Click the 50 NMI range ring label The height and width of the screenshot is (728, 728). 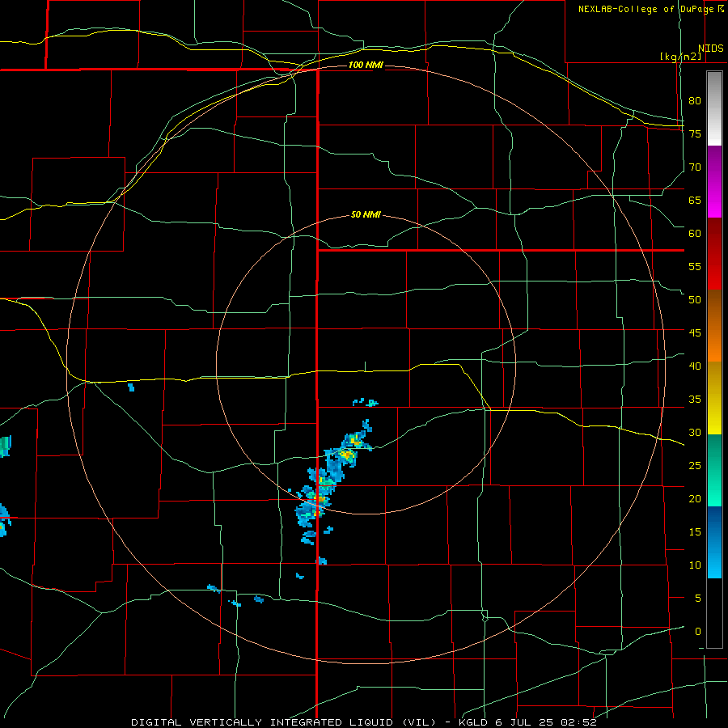point(366,214)
